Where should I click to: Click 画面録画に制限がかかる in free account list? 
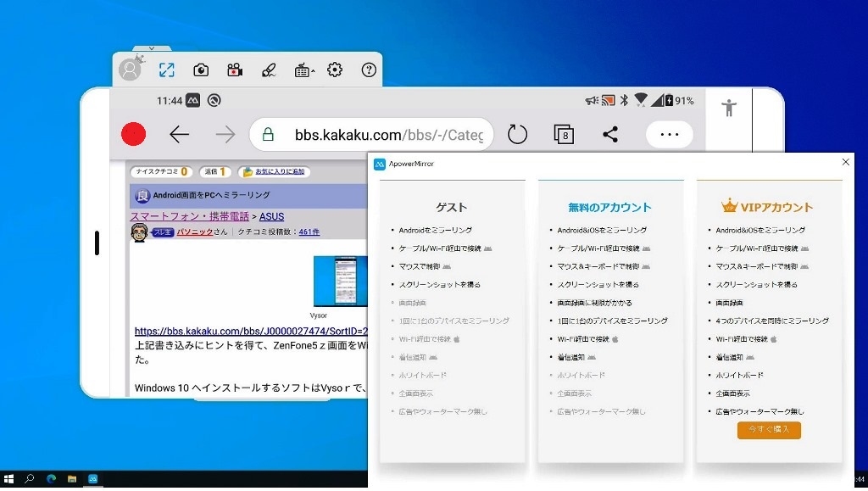point(594,303)
